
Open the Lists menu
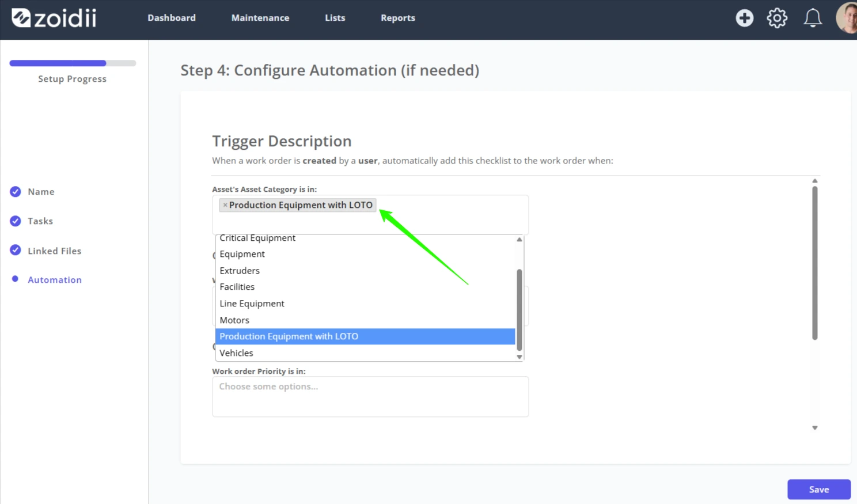(335, 18)
